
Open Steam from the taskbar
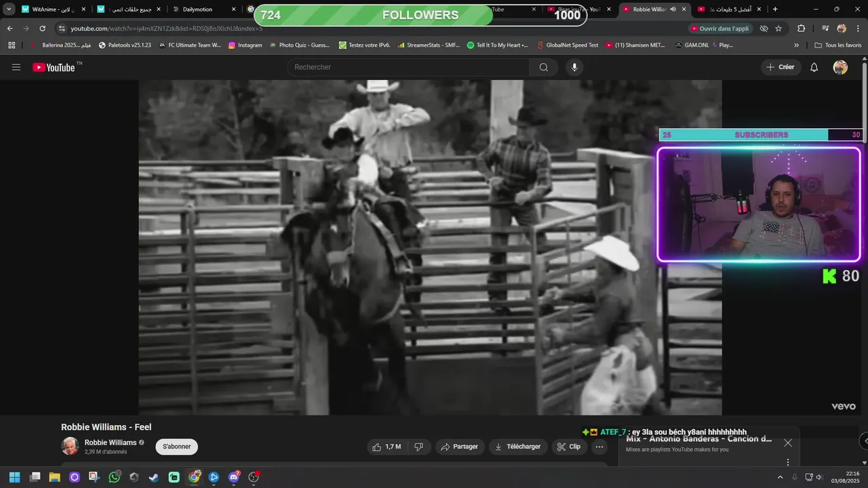point(154,477)
